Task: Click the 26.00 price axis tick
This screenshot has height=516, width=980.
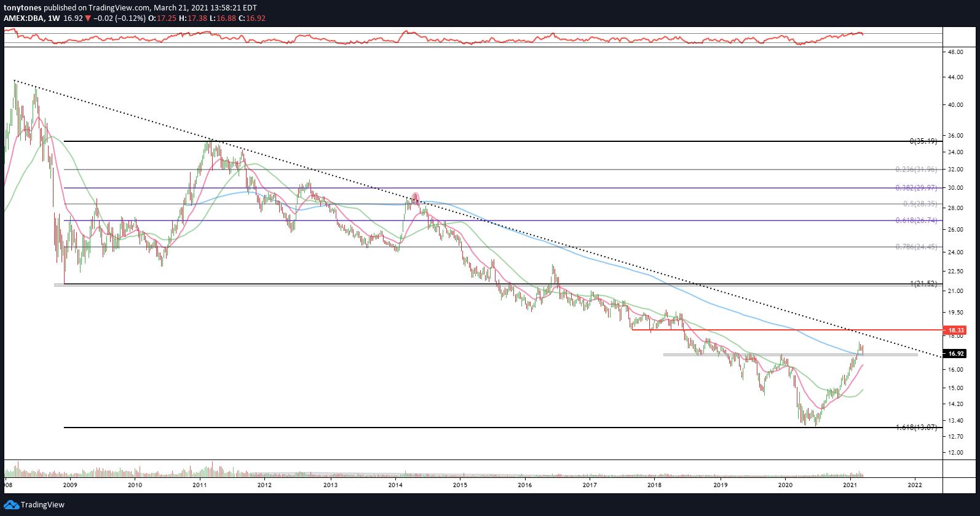Action: click(x=955, y=230)
